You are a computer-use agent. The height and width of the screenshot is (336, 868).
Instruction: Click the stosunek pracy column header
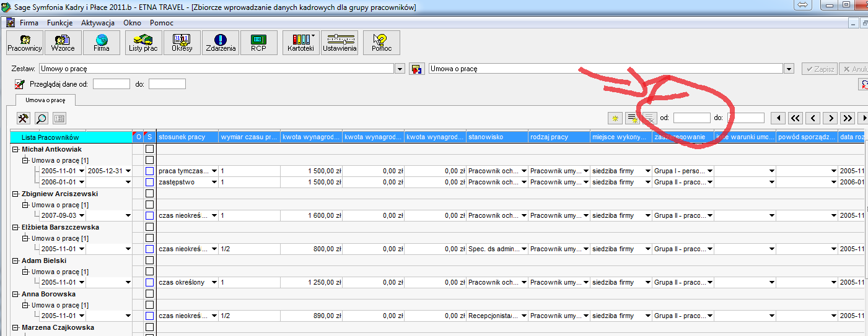click(188, 137)
